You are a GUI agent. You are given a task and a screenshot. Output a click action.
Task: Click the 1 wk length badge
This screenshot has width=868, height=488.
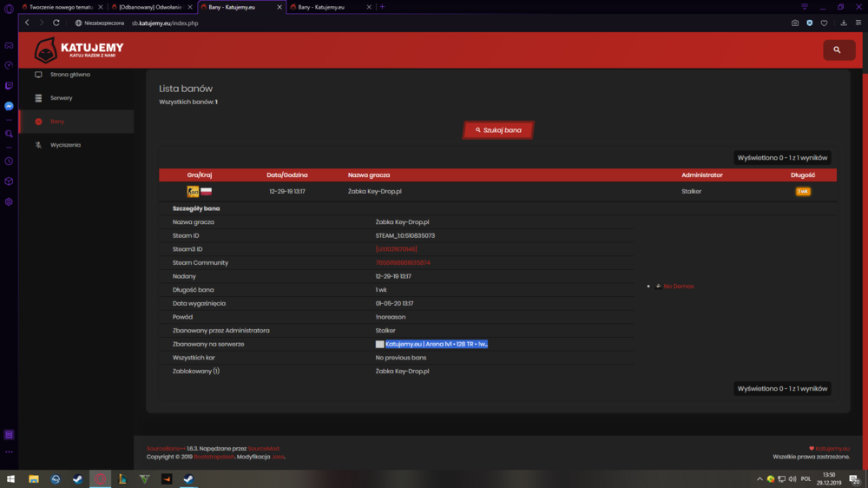coord(803,191)
